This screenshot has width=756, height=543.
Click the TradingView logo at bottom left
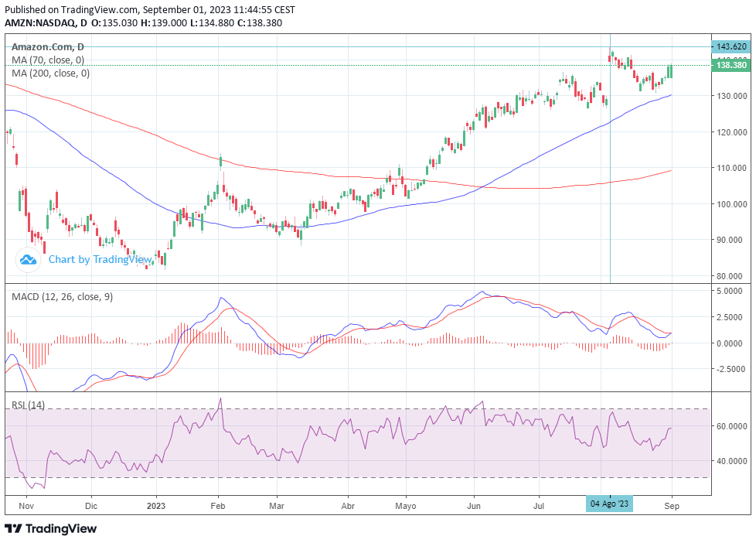(51, 528)
